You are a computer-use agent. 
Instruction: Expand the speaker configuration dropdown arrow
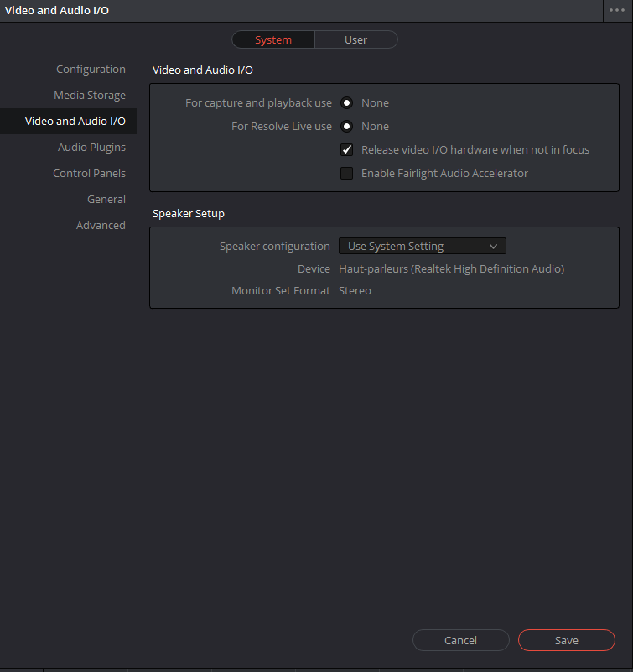pyautogui.click(x=493, y=247)
